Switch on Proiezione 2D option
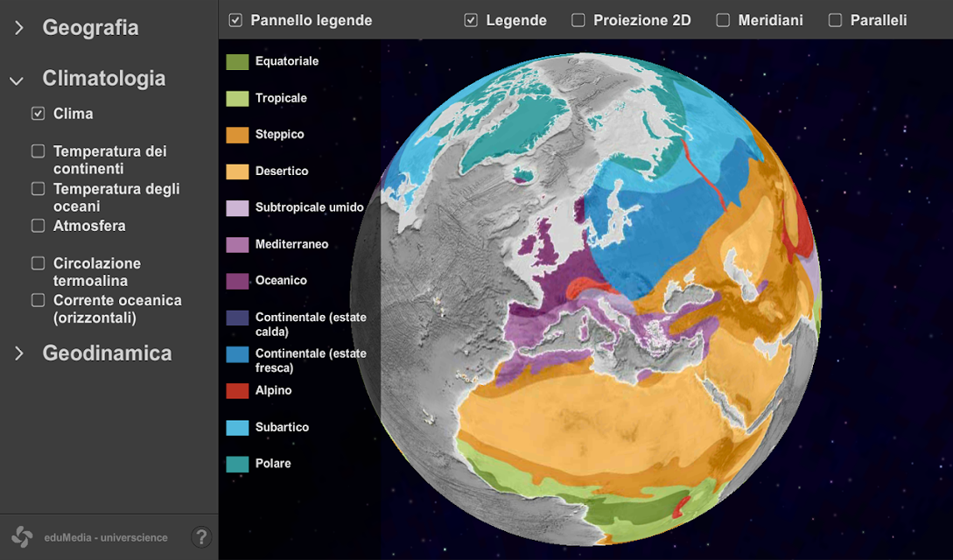The height and width of the screenshot is (560, 953). [x=578, y=21]
